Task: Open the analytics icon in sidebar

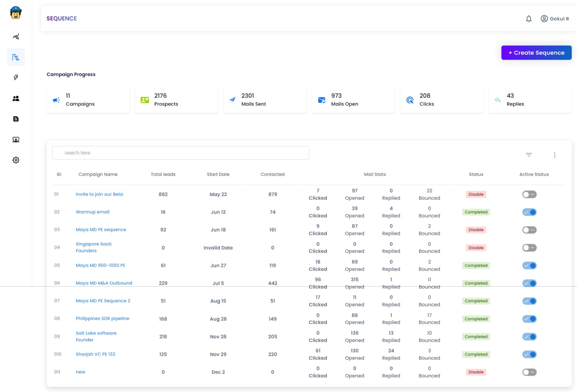Action: 16,37
